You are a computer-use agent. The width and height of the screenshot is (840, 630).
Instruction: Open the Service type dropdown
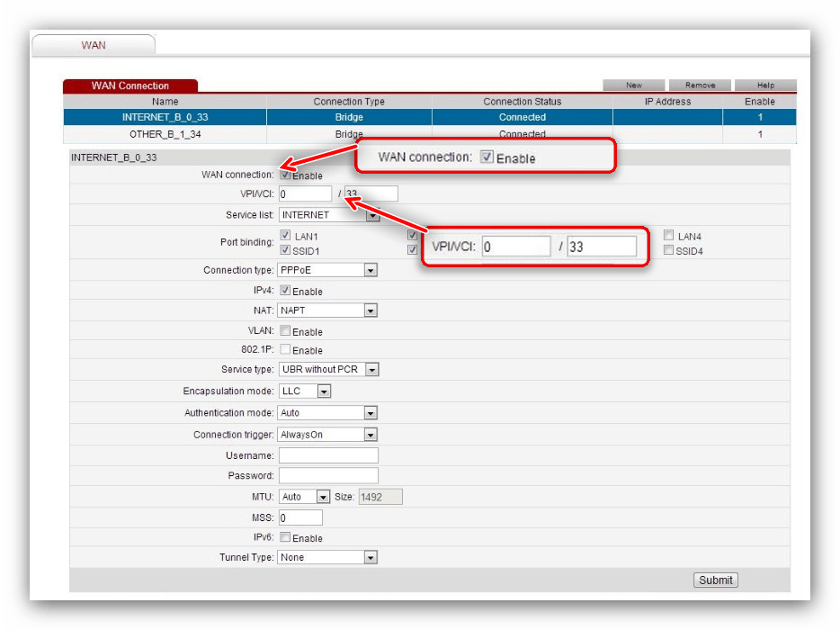pyautogui.click(x=328, y=369)
